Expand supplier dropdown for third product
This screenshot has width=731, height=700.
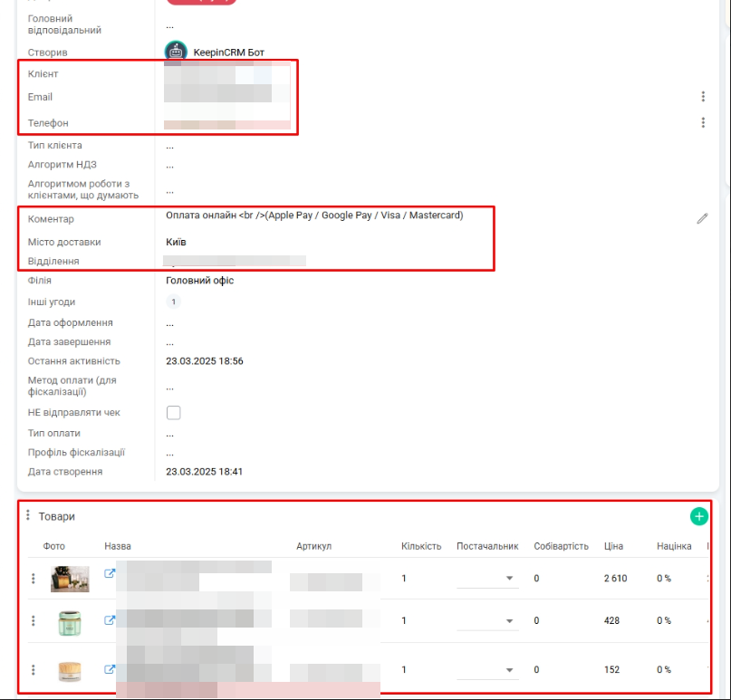click(508, 670)
